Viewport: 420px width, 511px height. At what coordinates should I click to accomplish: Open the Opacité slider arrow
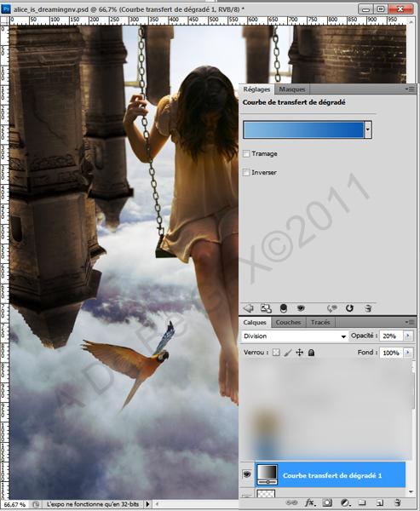408,336
